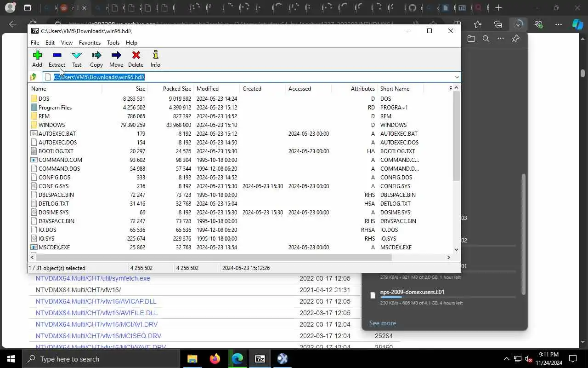Click file list vertical scrollbar thumb
The image size is (588, 368).
[456, 137]
